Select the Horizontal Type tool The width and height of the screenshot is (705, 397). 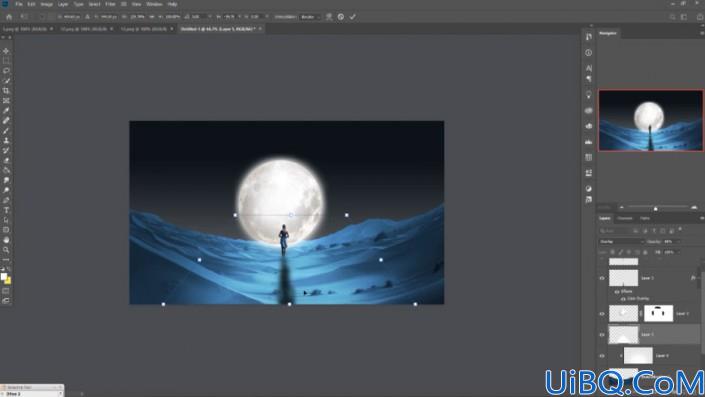pos(6,210)
